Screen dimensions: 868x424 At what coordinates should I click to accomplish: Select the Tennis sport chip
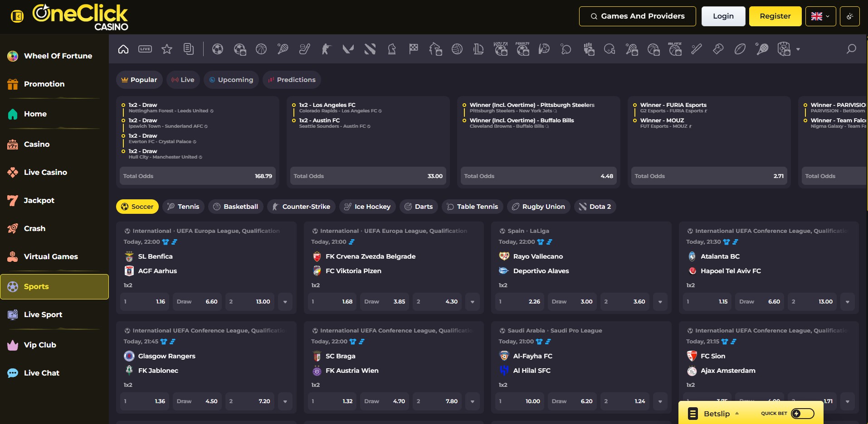184,207
